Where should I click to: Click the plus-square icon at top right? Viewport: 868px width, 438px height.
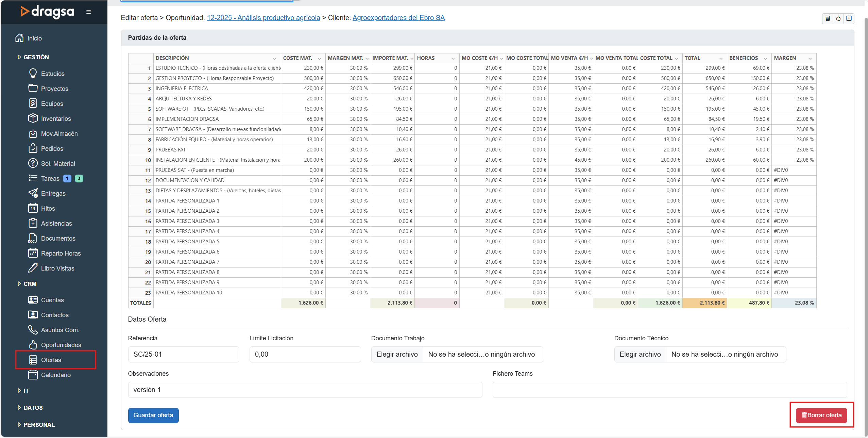point(849,18)
